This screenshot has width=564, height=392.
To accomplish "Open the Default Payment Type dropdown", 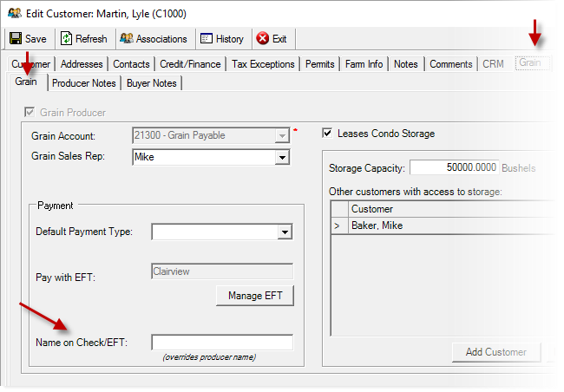I will point(285,232).
